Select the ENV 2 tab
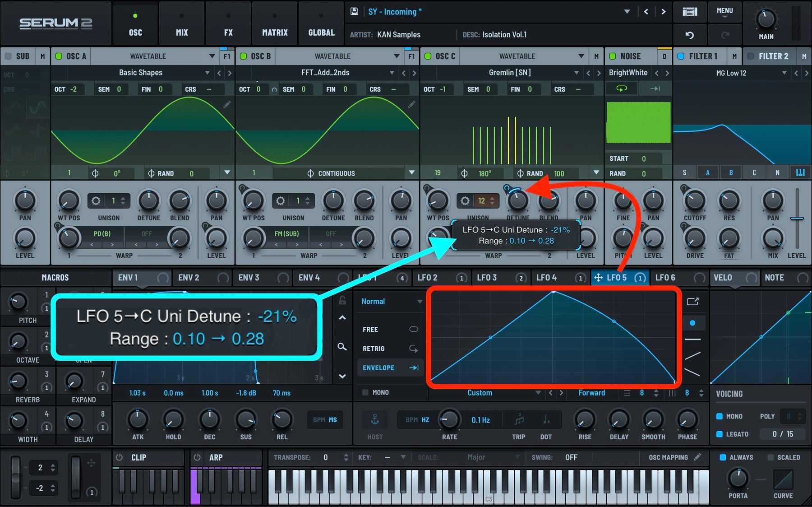812x507 pixels. [x=202, y=278]
